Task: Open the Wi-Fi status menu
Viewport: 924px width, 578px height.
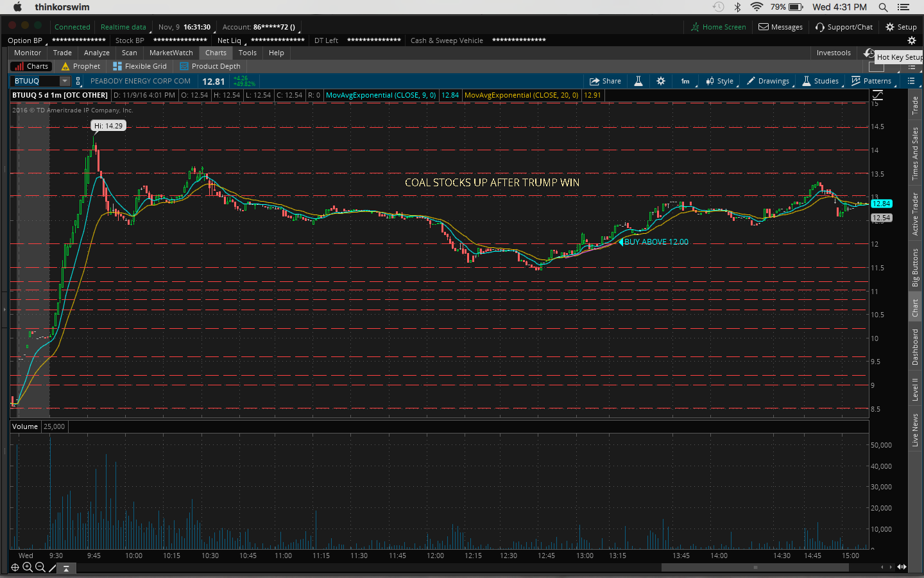Action: 757,7
